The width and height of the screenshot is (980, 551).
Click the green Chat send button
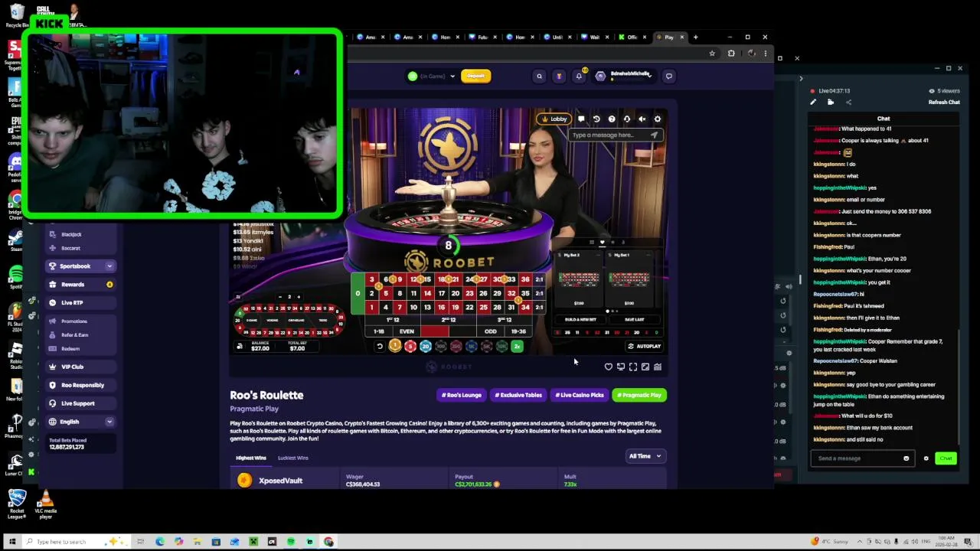pos(946,458)
